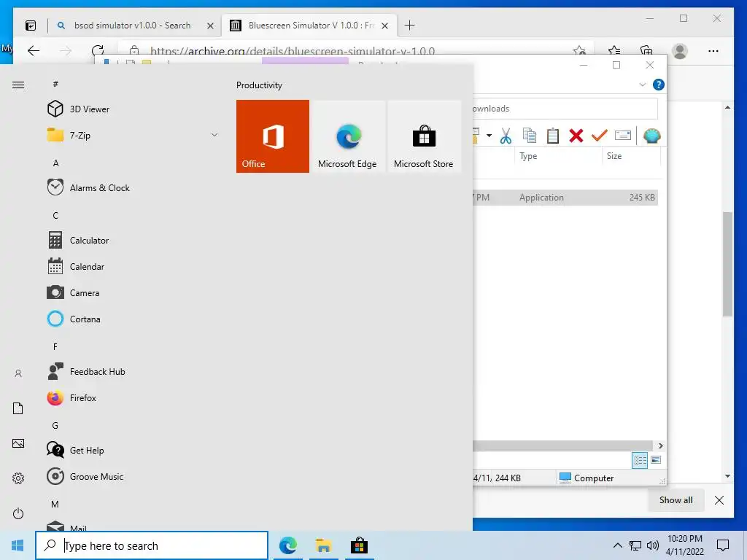Image resolution: width=747 pixels, height=560 pixels.
Task: Select the Bluescreen Simulator tab
Action: (x=309, y=26)
